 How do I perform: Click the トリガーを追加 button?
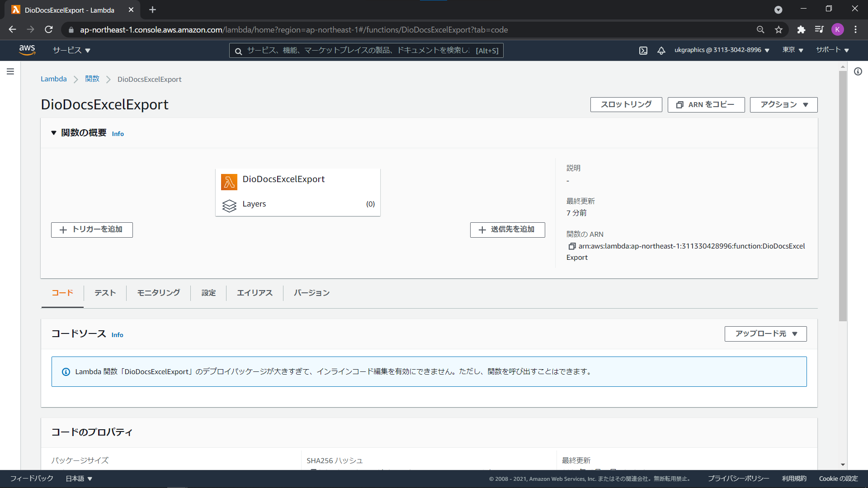(92, 230)
